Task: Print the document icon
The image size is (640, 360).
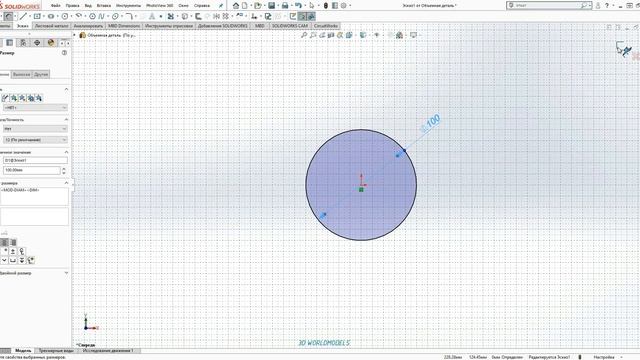Action: (x=285, y=5)
